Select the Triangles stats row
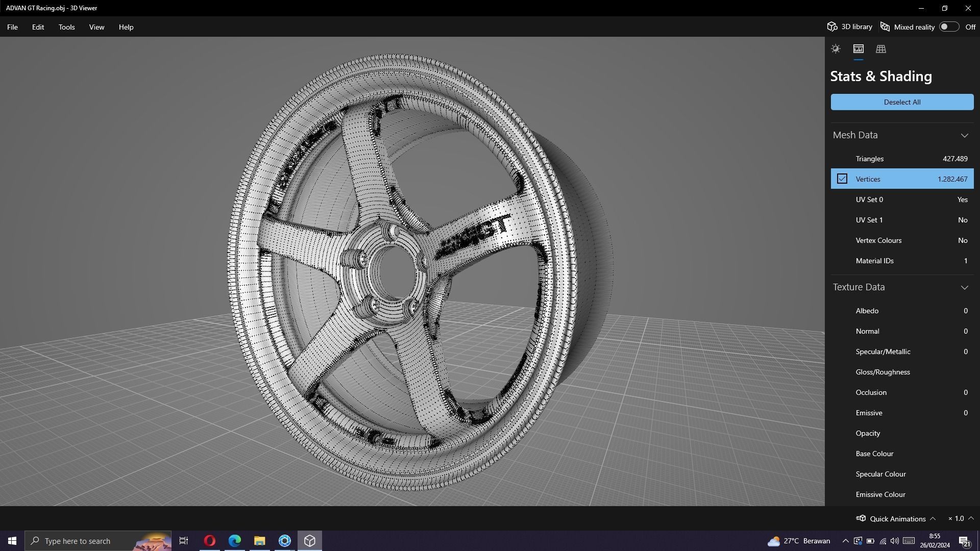Screen dimensions: 980x551 pyautogui.click(x=902, y=159)
